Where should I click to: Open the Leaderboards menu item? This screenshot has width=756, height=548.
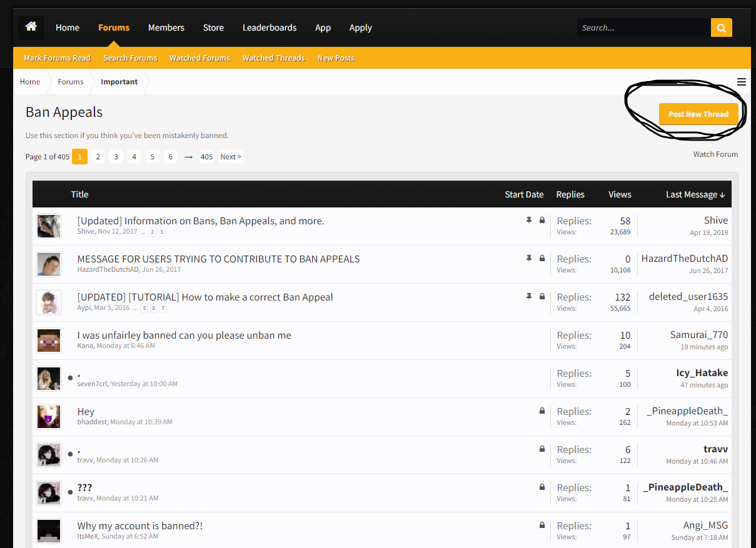[270, 27]
